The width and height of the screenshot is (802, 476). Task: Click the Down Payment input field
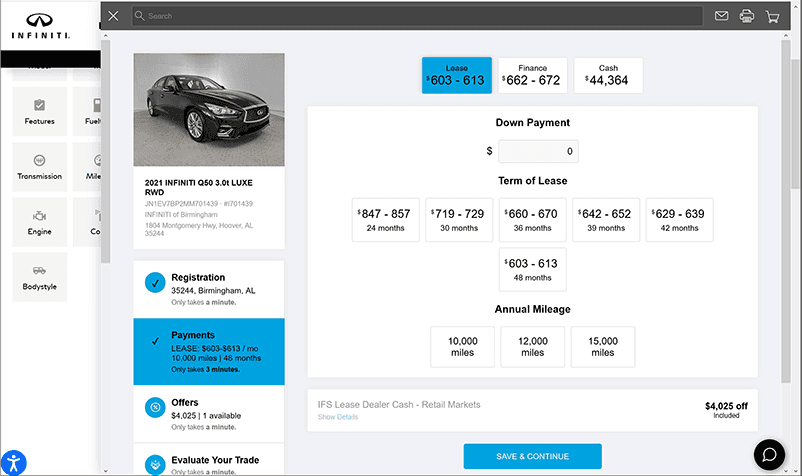point(539,151)
